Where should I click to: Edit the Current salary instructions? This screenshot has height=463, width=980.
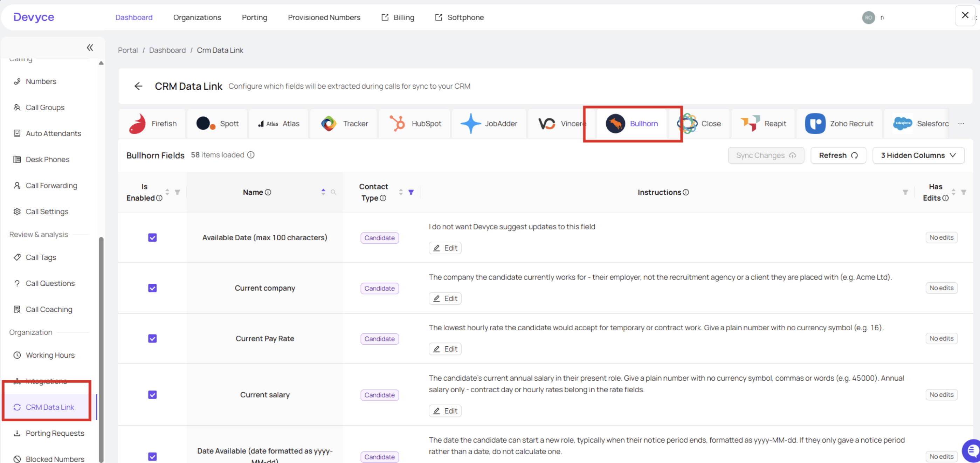pyautogui.click(x=445, y=411)
